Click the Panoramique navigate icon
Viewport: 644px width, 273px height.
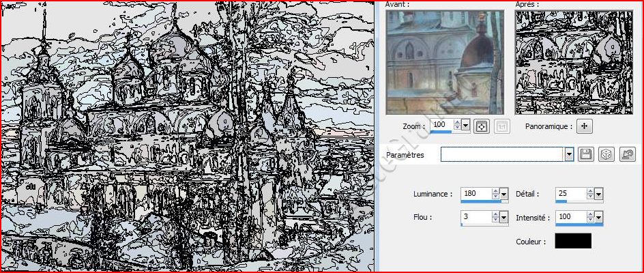click(585, 126)
